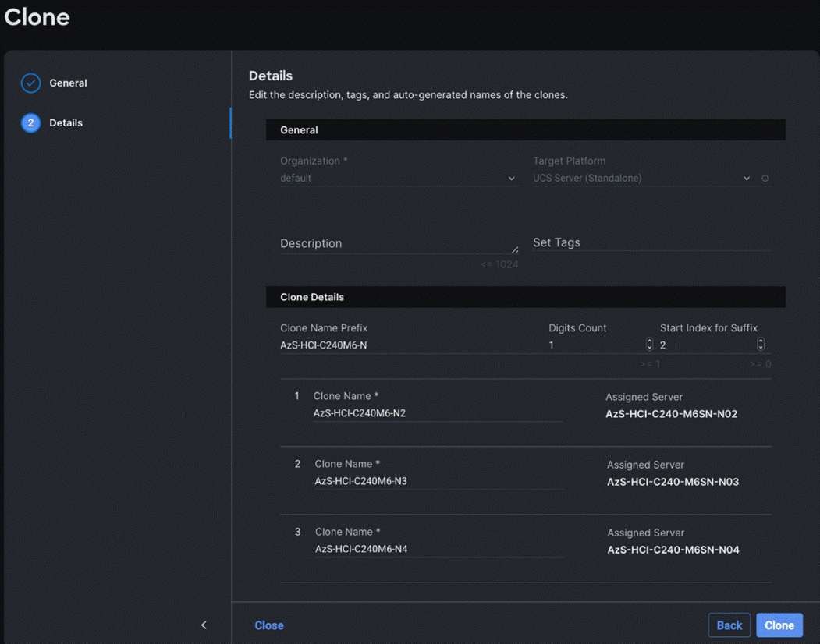Click the Clone Name Prefix input field
This screenshot has width=820, height=644.
point(390,345)
